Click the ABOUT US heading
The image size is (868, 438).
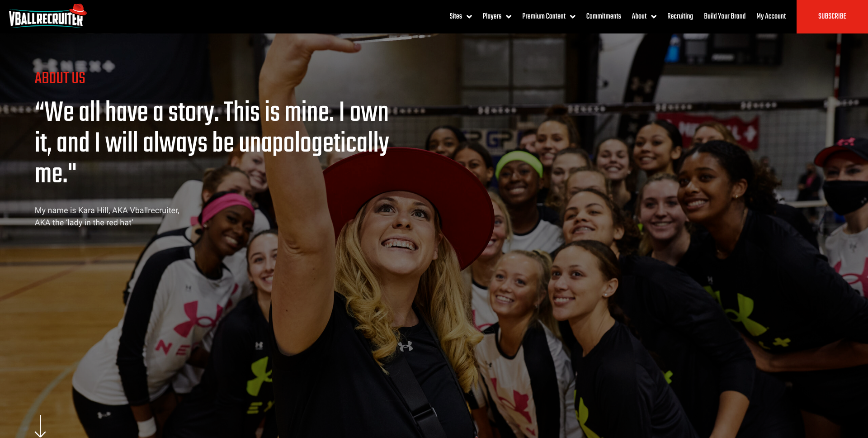(x=60, y=78)
